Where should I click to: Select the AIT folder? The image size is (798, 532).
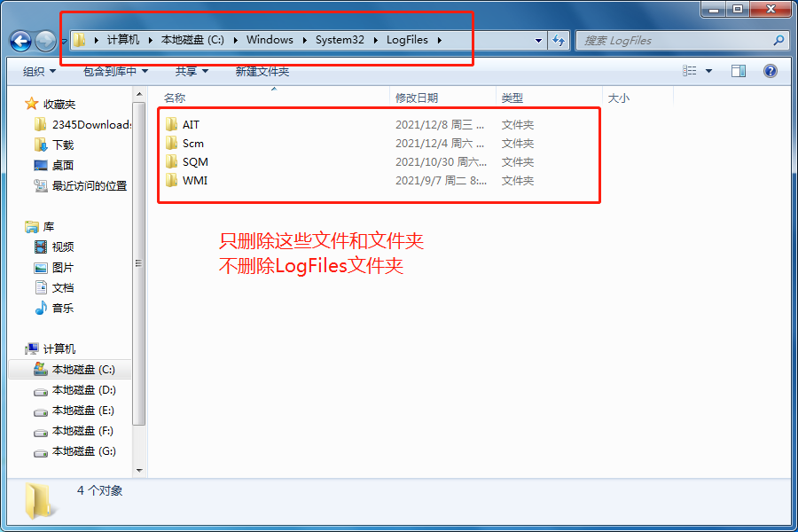pyautogui.click(x=183, y=124)
